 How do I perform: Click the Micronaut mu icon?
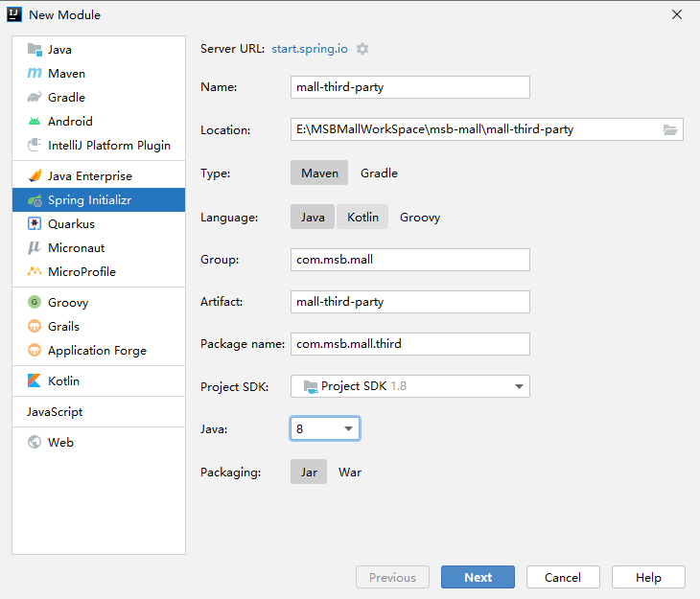coord(35,247)
